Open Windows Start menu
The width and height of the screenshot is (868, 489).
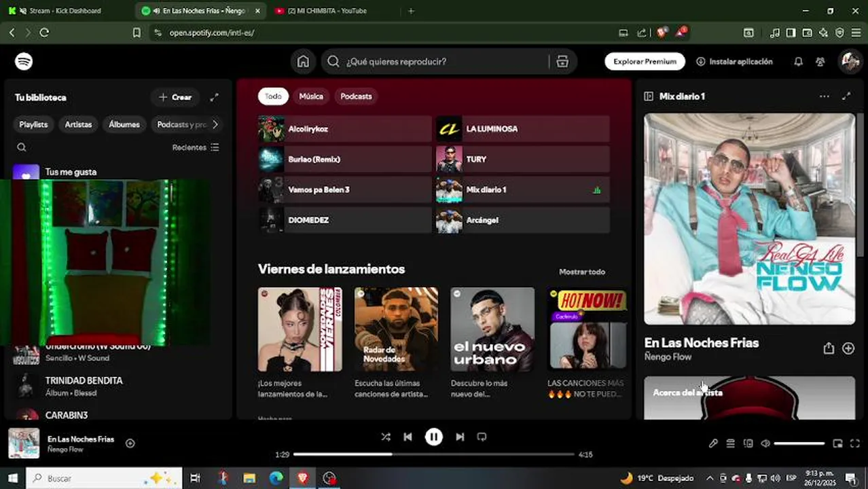(x=12, y=478)
